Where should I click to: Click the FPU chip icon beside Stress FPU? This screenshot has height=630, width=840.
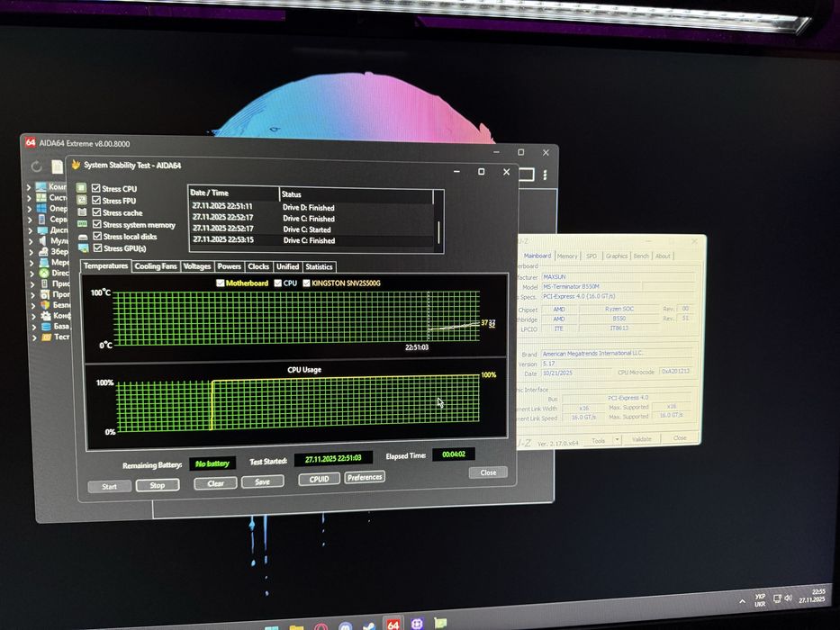(81, 200)
